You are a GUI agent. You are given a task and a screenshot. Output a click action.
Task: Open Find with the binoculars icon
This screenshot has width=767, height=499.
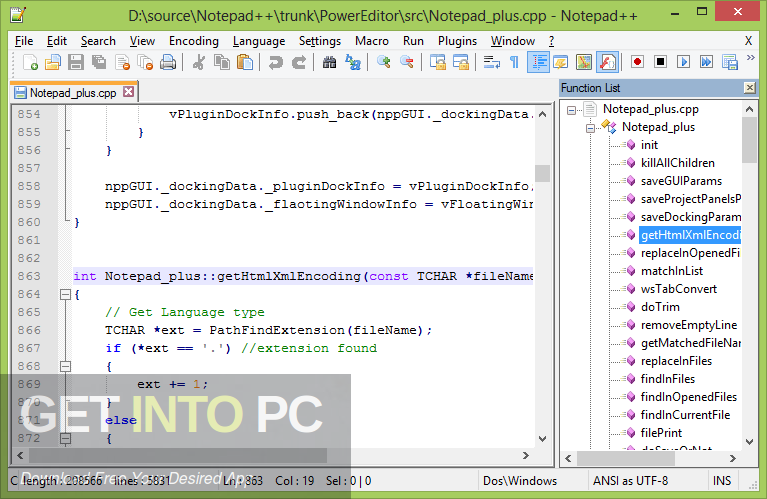pyautogui.click(x=329, y=63)
